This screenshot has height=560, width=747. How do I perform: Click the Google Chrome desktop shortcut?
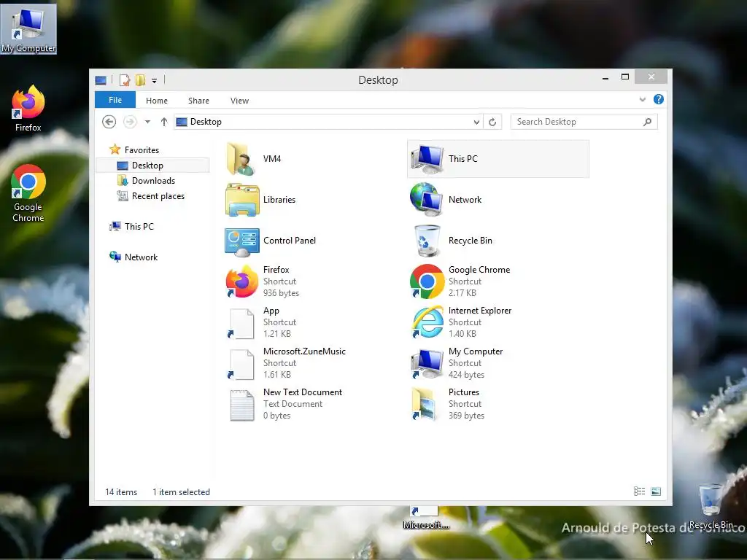tap(28, 192)
